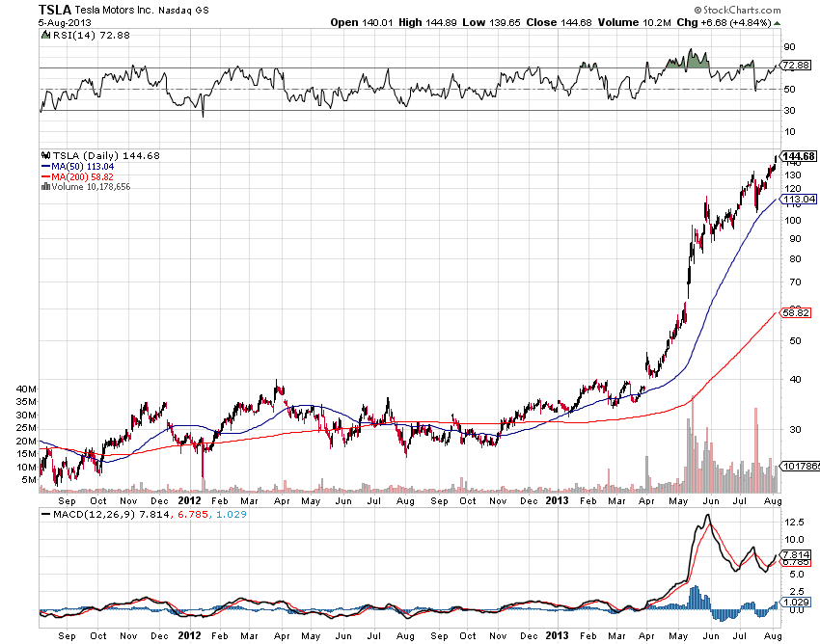This screenshot has height=644, width=820.
Task: Click the 7.814 MACD tag on the right axis
Action: tap(797, 554)
